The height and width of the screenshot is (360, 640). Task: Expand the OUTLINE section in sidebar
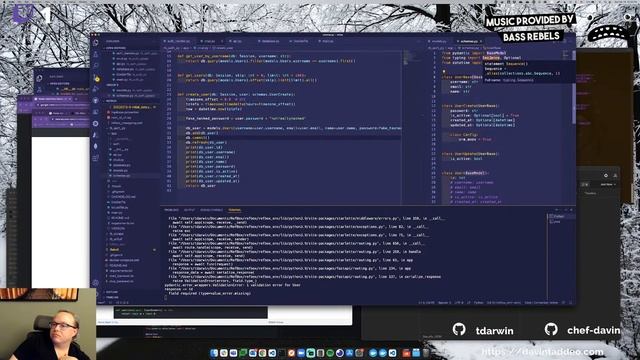[x=112, y=292]
